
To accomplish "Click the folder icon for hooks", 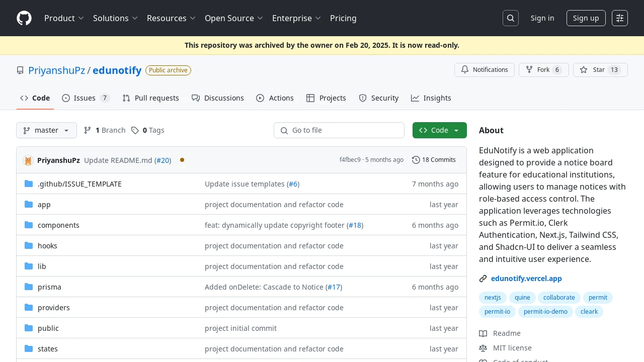I will pyautogui.click(x=29, y=245).
